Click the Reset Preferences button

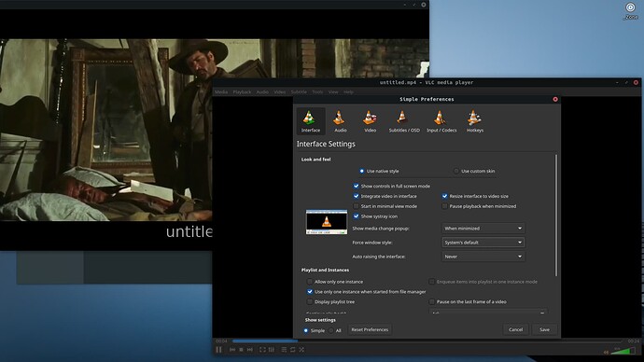[370, 329]
